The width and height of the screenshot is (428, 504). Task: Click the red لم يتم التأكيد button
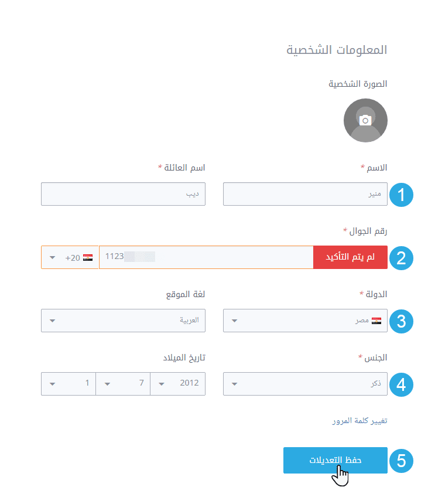pyautogui.click(x=350, y=257)
